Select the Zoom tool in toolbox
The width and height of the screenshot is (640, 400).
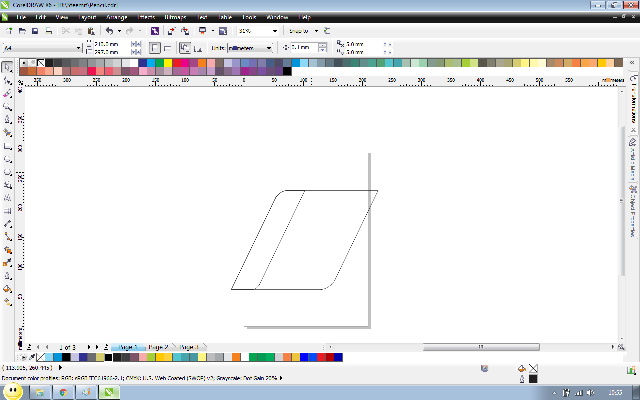point(7,107)
